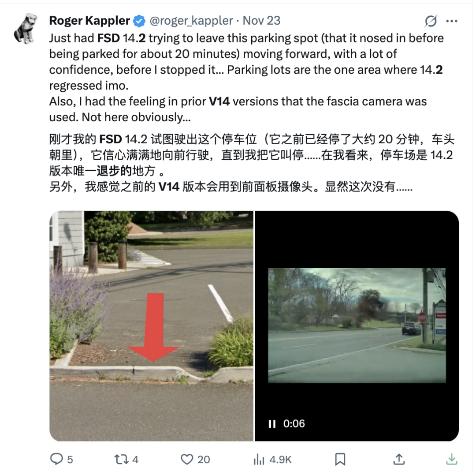Open Roger Kappler's profile avatar
The height and width of the screenshot is (472, 476).
pyautogui.click(x=26, y=29)
